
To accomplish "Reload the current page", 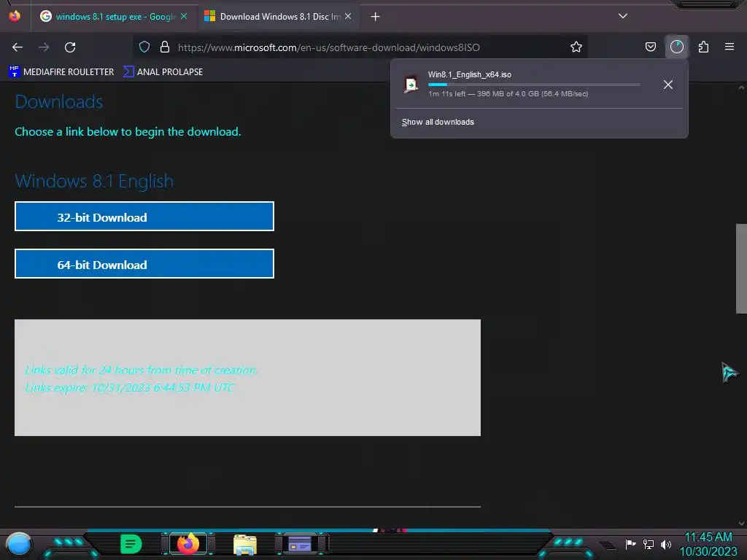I will 70,47.
